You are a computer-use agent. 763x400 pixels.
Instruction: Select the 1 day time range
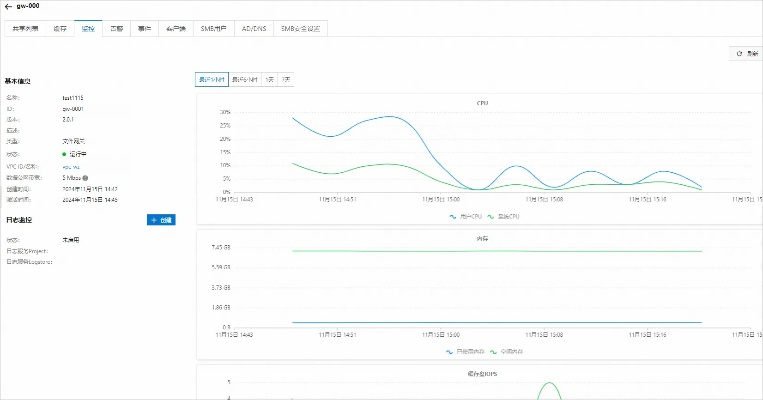tap(269, 78)
